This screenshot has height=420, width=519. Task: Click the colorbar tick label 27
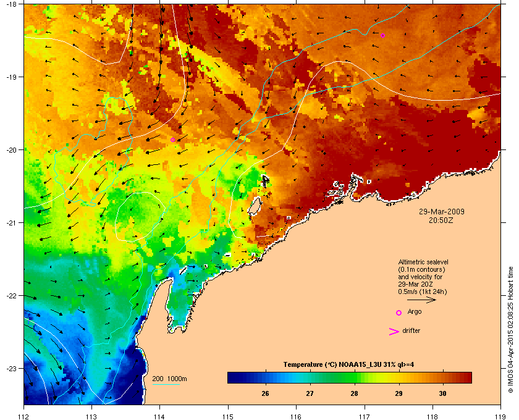click(x=310, y=393)
